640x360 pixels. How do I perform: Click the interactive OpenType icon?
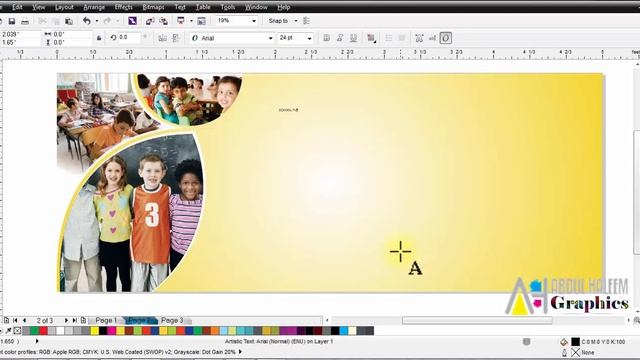(x=446, y=38)
